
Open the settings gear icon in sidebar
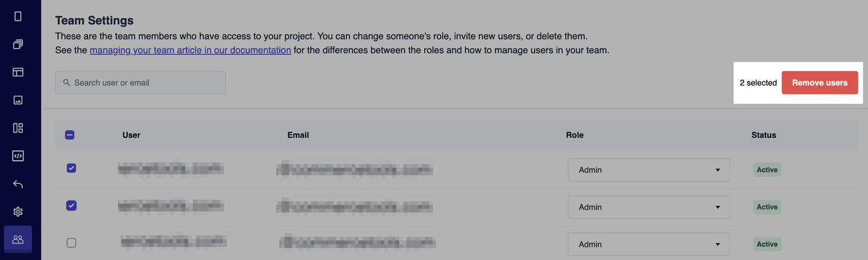tap(18, 212)
